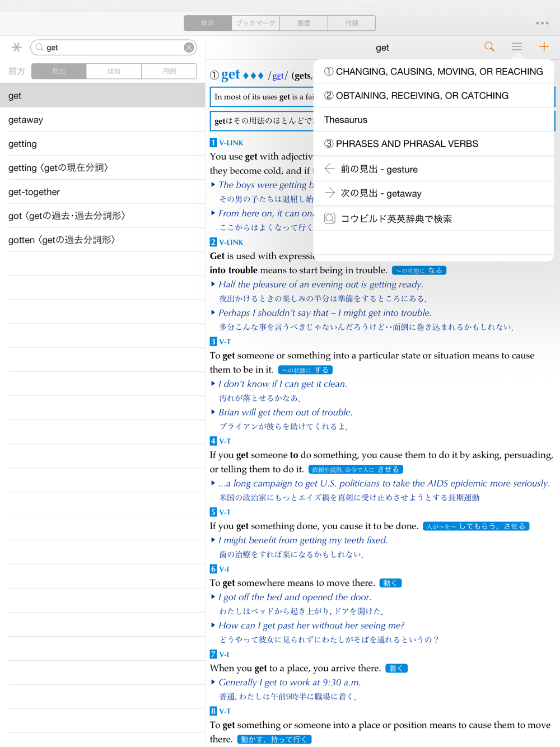Click example 'I don't know if I can get it clean.'
Image resolution: width=560 pixels, height=747 pixels.
point(283,384)
